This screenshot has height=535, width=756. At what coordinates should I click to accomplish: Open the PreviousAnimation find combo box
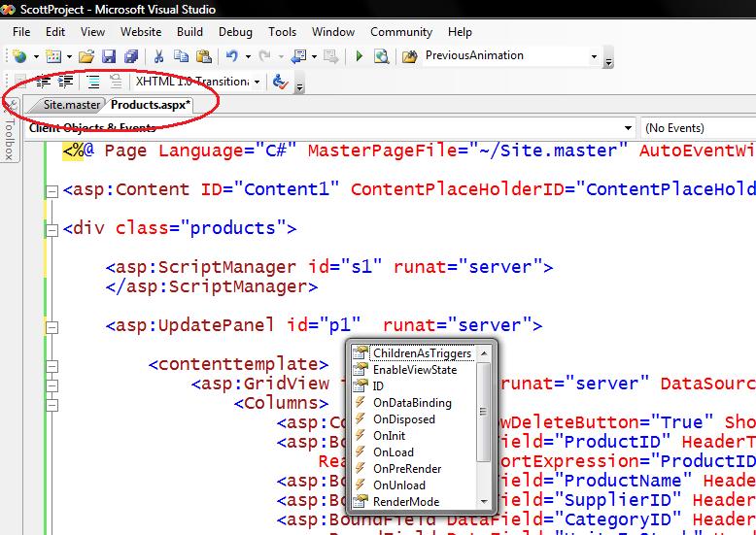[x=594, y=57]
